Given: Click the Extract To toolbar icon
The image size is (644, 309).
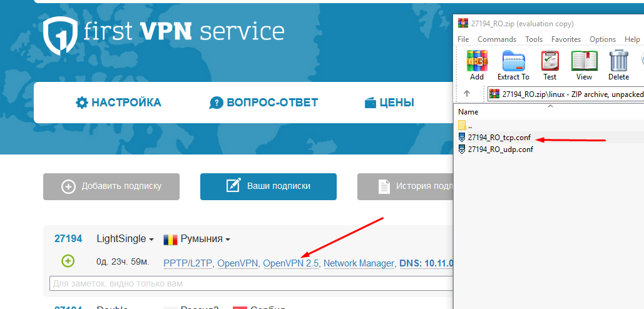Looking at the screenshot, I should point(513,62).
